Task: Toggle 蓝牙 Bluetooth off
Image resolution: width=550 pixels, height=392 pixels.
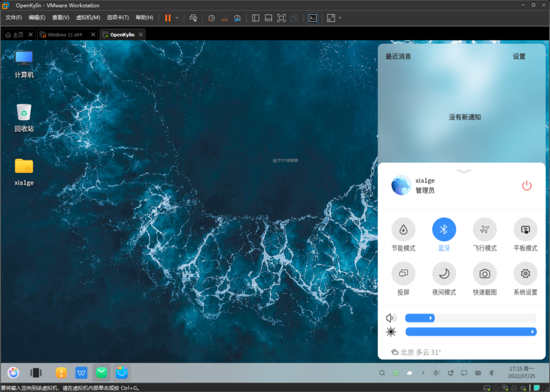Action: tap(444, 230)
